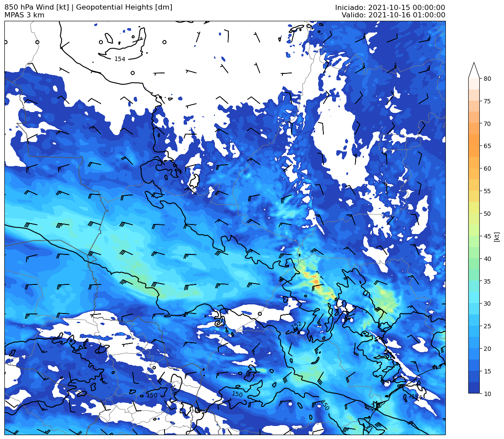This screenshot has width=504, height=439.
Task: Click the colorbar tick label 40
Action: point(487,258)
